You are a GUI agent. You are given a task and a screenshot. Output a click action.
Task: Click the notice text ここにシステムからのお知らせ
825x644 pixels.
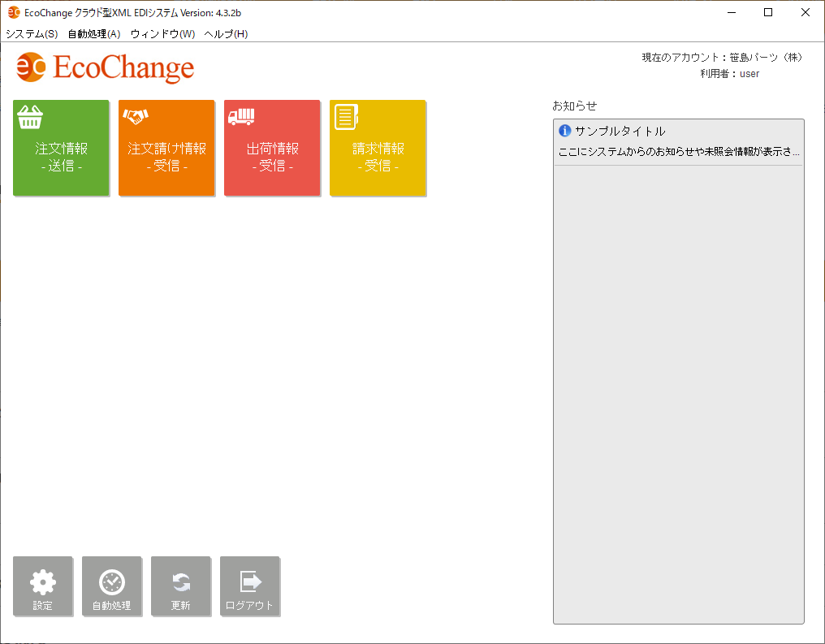pyautogui.click(x=678, y=152)
